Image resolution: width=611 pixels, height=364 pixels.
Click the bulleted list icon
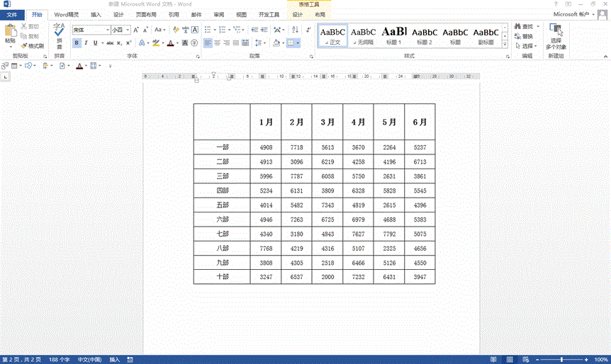coord(208,30)
